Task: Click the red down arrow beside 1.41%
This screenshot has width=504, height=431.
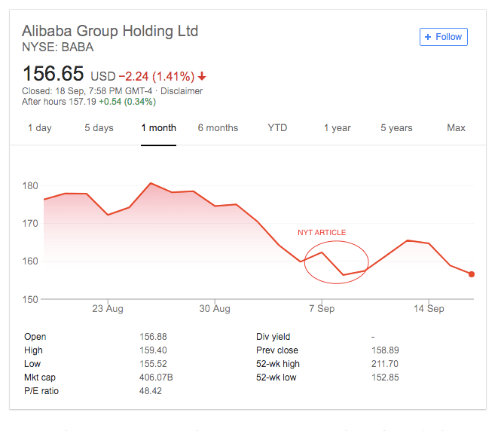Action: (202, 77)
